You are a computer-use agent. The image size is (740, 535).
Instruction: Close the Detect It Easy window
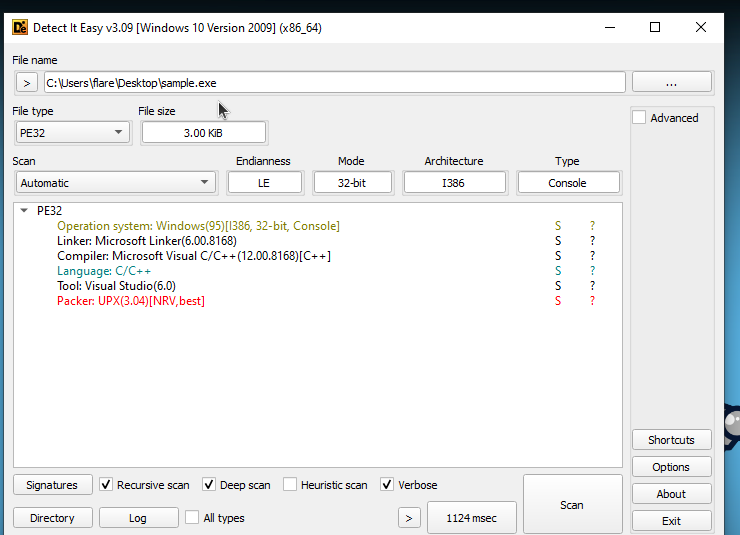pos(701,27)
